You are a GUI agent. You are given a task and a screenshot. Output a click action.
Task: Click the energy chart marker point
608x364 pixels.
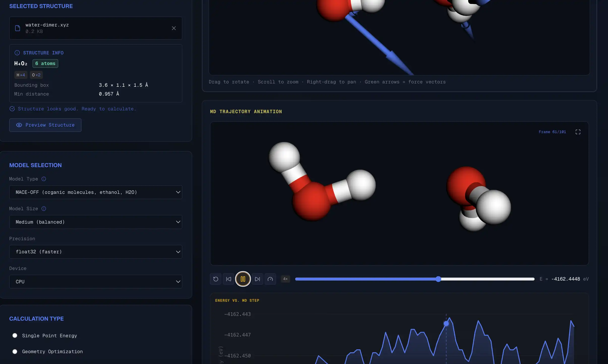click(x=446, y=323)
